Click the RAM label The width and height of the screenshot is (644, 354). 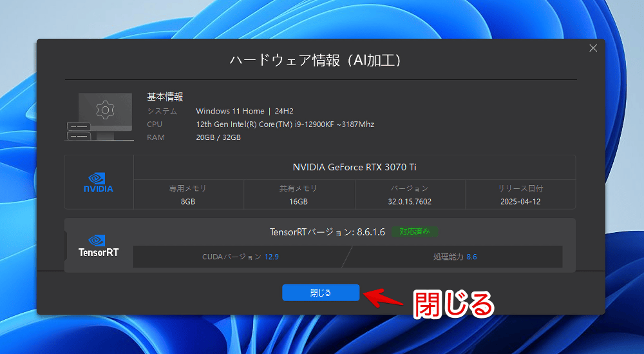click(x=156, y=137)
